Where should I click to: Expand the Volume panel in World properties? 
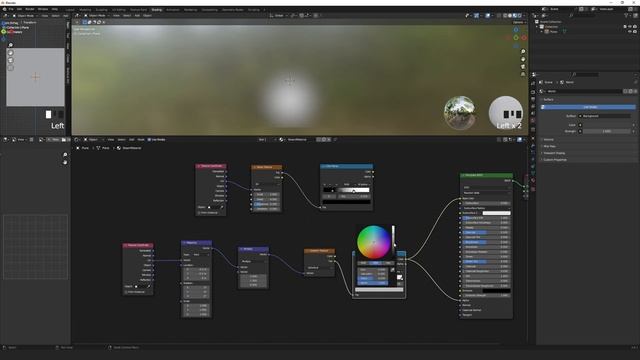(548, 140)
